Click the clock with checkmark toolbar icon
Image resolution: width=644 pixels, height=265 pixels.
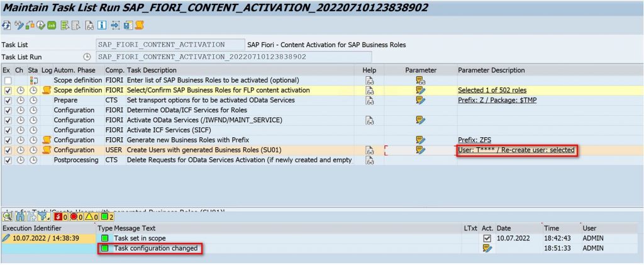41,25
